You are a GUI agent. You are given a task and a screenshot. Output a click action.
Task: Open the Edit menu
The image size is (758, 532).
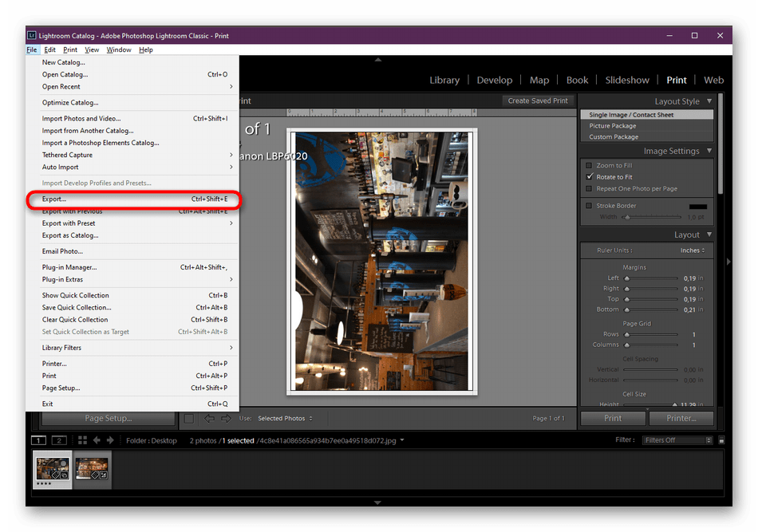(49, 49)
